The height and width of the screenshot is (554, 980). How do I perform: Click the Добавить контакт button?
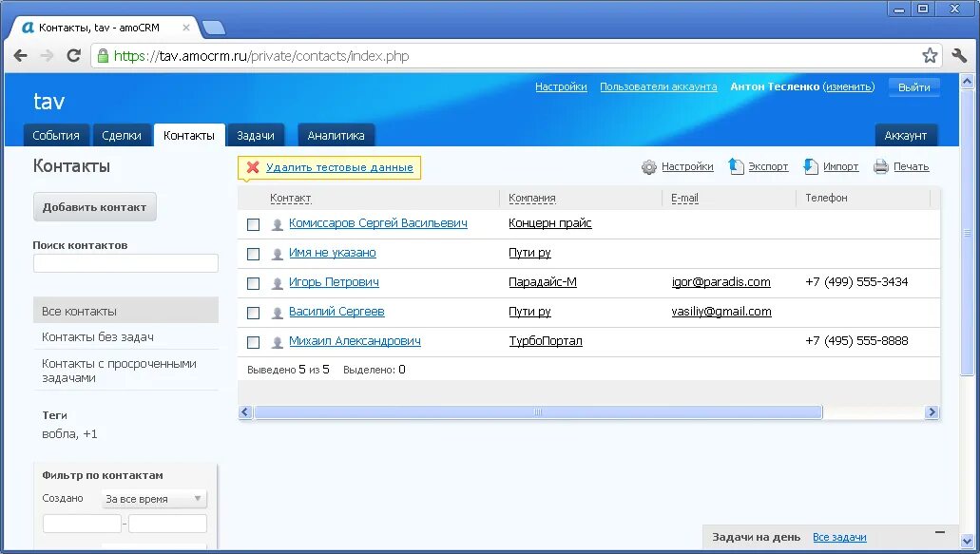[94, 207]
